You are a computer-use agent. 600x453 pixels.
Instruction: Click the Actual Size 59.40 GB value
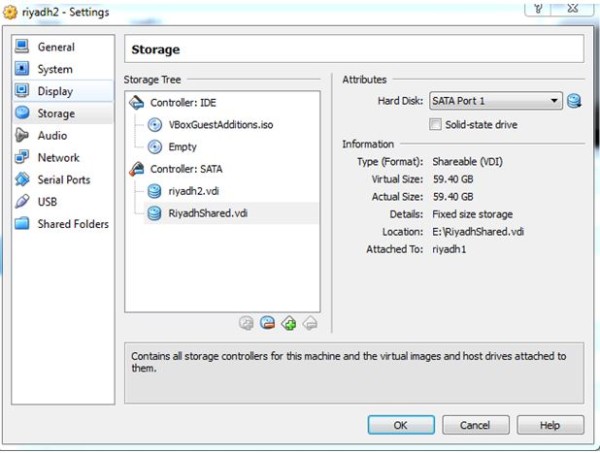pos(453,197)
